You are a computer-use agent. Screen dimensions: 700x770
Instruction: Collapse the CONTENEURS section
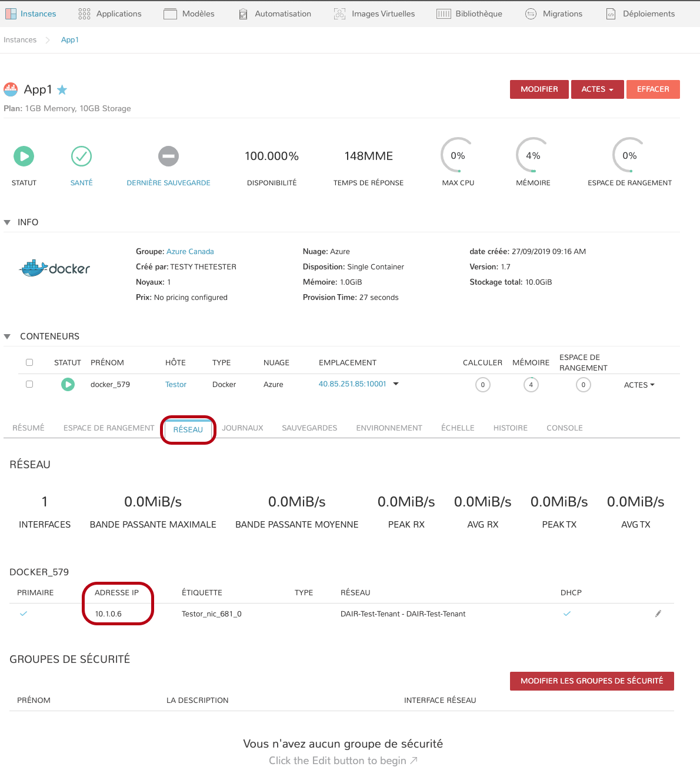pos(8,336)
